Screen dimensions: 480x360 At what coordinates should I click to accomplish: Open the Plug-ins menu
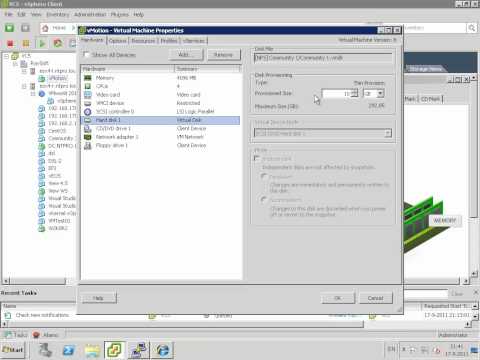coord(120,15)
